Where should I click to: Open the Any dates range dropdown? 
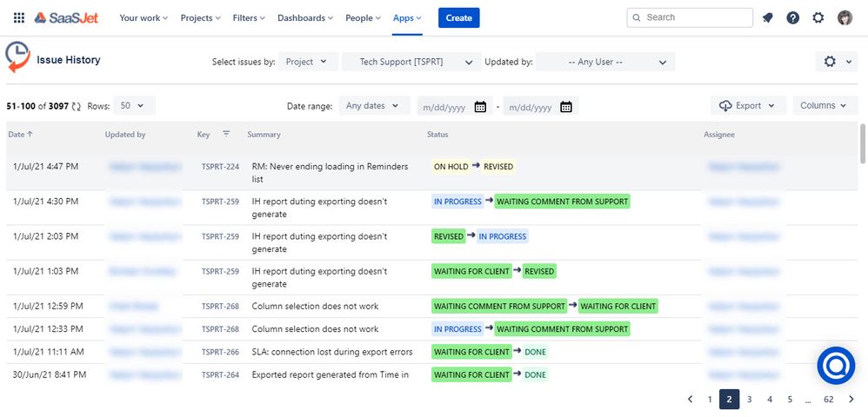[x=374, y=106]
